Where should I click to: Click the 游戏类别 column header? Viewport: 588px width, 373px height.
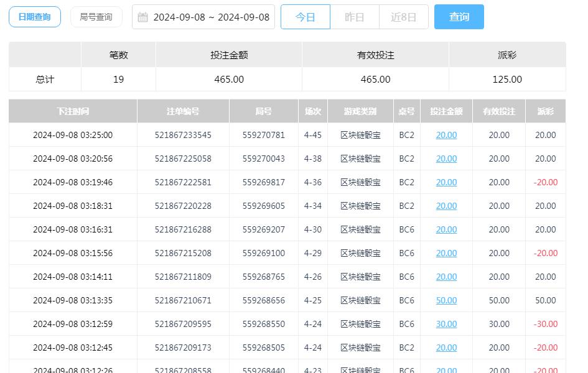click(x=360, y=111)
